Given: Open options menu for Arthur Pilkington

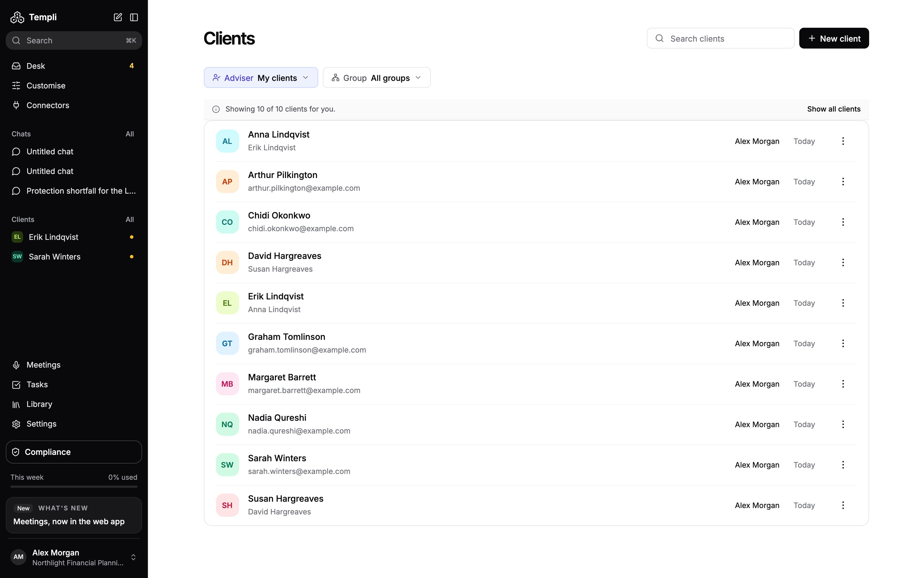Looking at the screenshot, I should tap(843, 181).
